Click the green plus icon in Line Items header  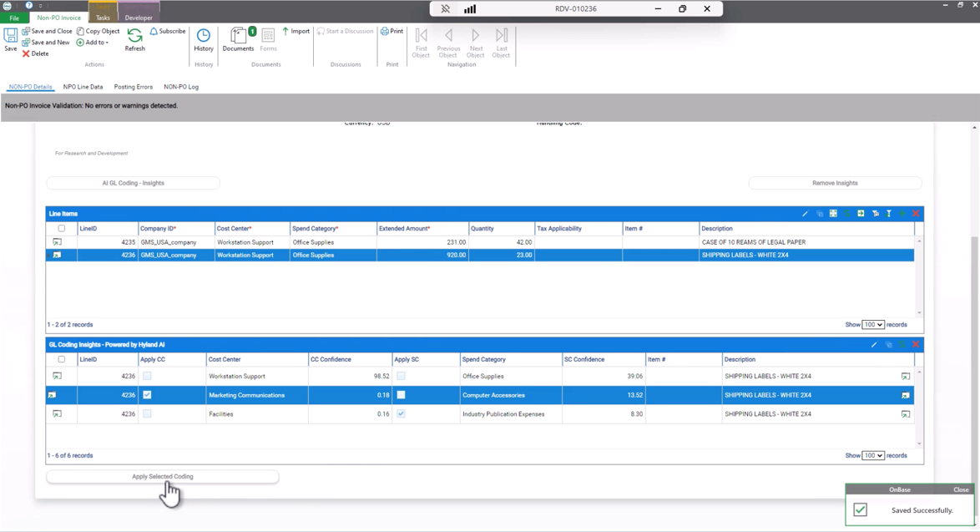pyautogui.click(x=902, y=214)
